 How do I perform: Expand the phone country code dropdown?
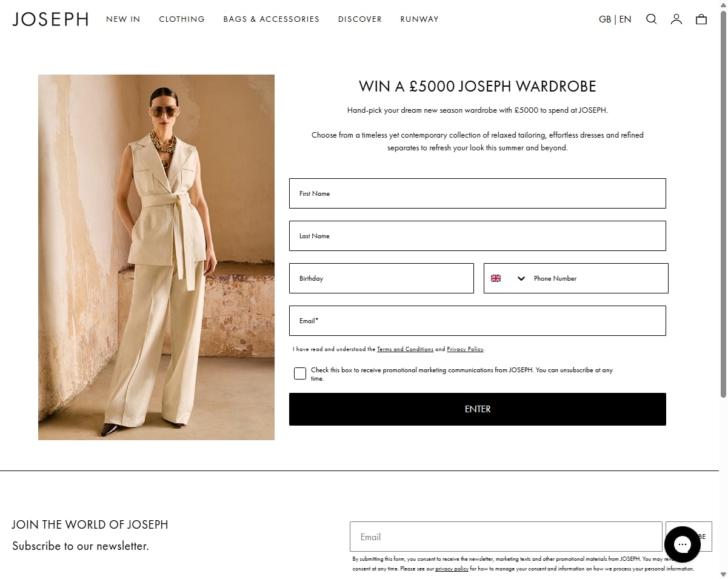(x=521, y=278)
